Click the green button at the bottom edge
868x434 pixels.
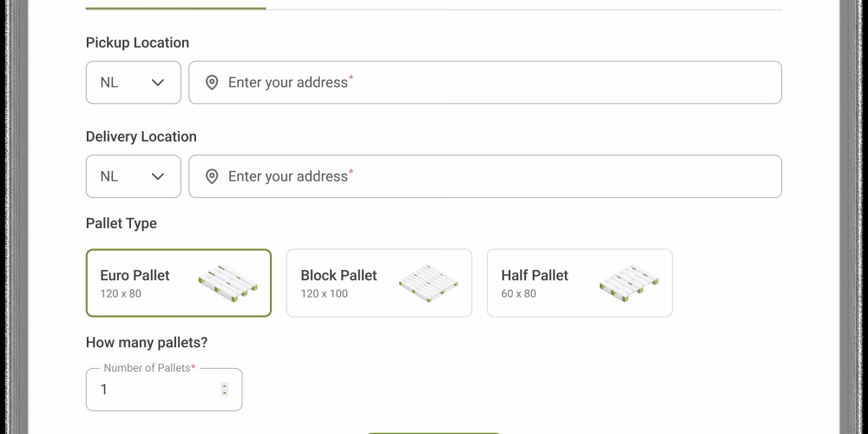coord(433,431)
